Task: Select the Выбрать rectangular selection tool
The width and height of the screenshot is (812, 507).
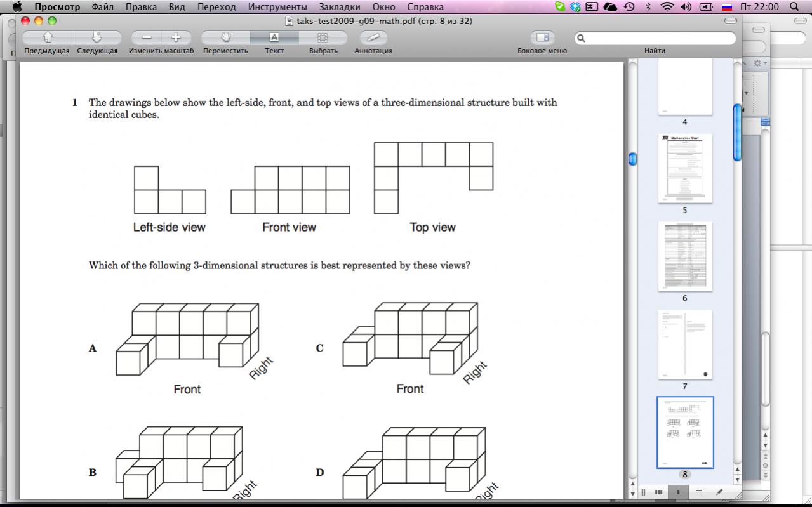Action: [323, 37]
